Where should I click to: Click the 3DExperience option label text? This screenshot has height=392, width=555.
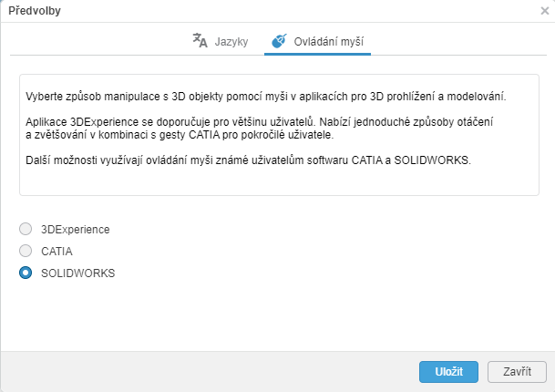coord(76,230)
